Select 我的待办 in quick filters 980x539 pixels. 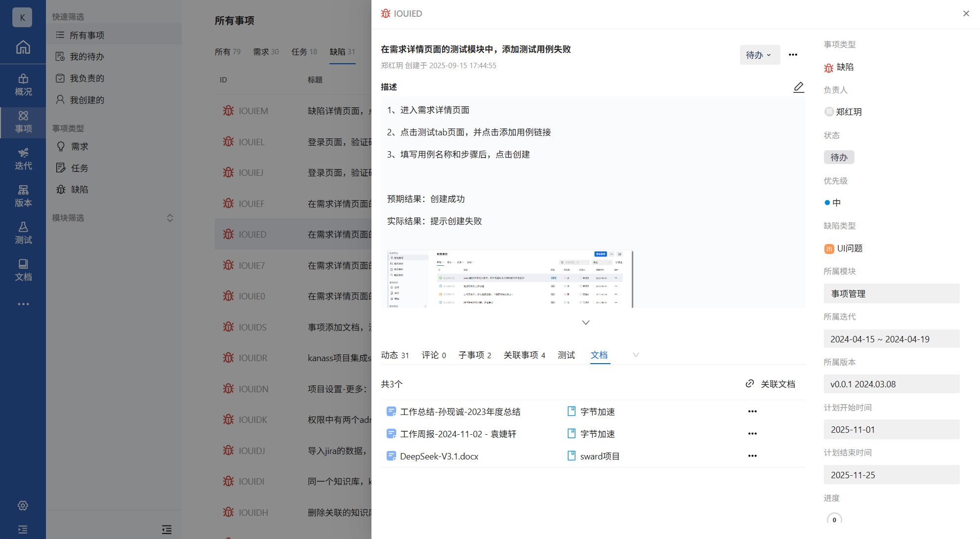pos(87,56)
